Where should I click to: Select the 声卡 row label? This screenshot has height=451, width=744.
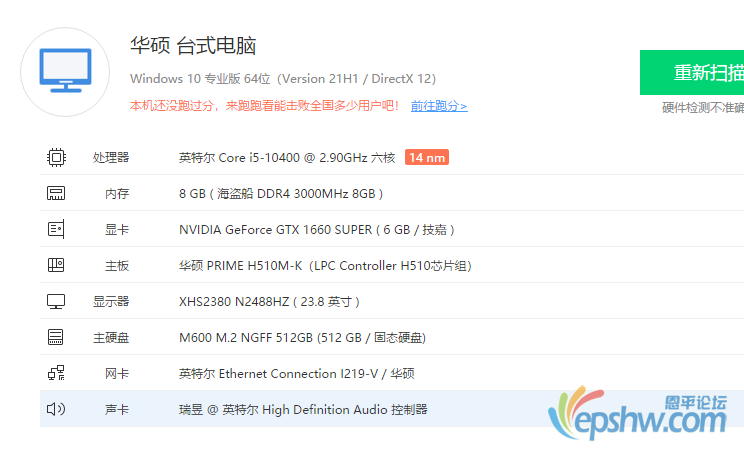click(117, 409)
